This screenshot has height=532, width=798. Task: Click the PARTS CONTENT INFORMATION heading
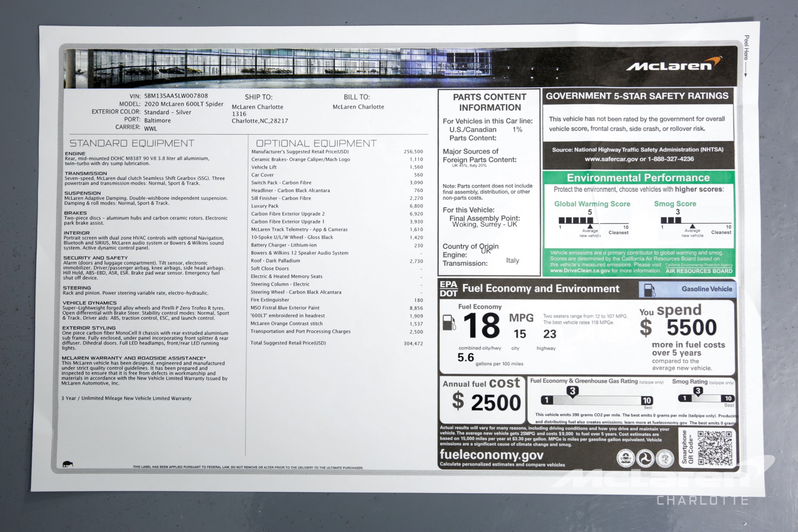[490, 102]
